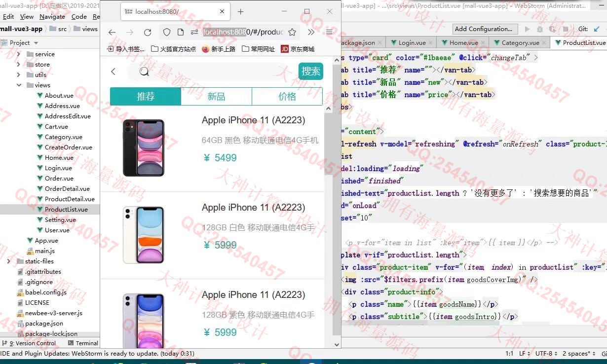Select the 推荐 product tab
This screenshot has height=364, width=607.
(x=146, y=97)
